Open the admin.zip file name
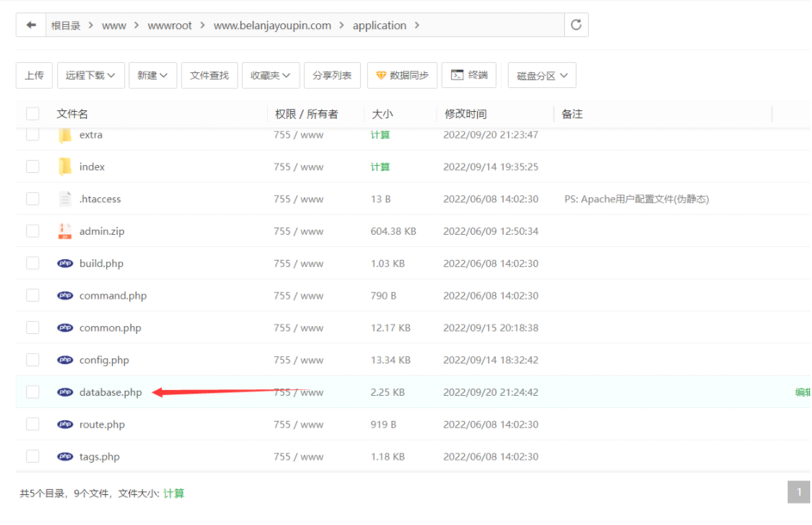Screen dimensions: 812x525 (102, 231)
